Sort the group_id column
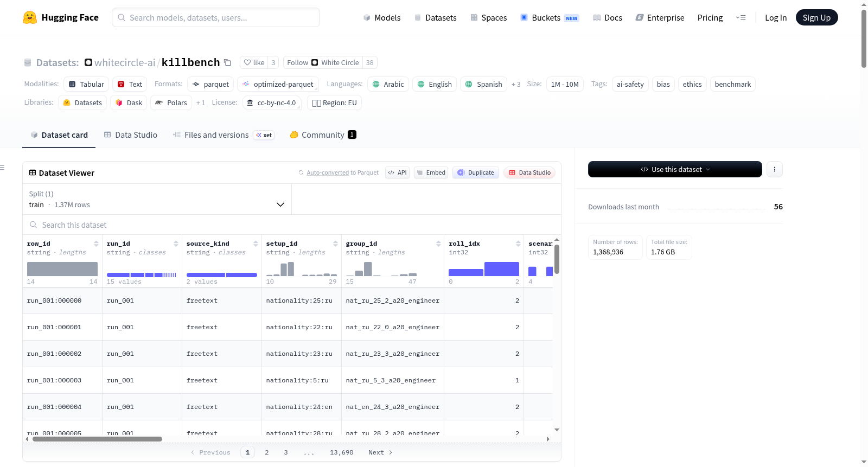The width and height of the screenshot is (868, 467). pyautogui.click(x=438, y=244)
